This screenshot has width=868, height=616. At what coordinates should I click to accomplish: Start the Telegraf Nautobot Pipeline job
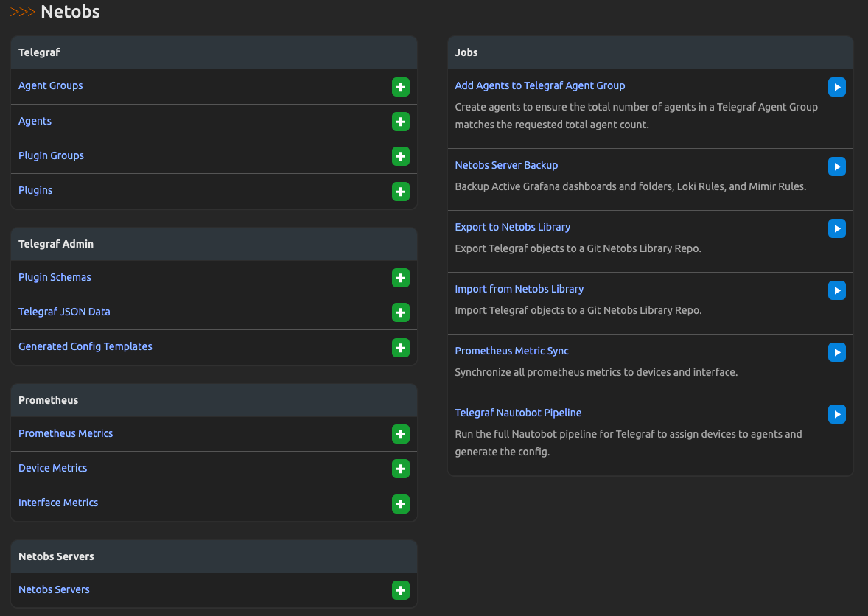pos(836,414)
